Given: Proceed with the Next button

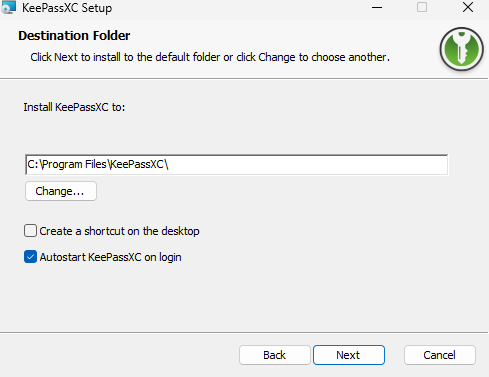Looking at the screenshot, I should [349, 355].
